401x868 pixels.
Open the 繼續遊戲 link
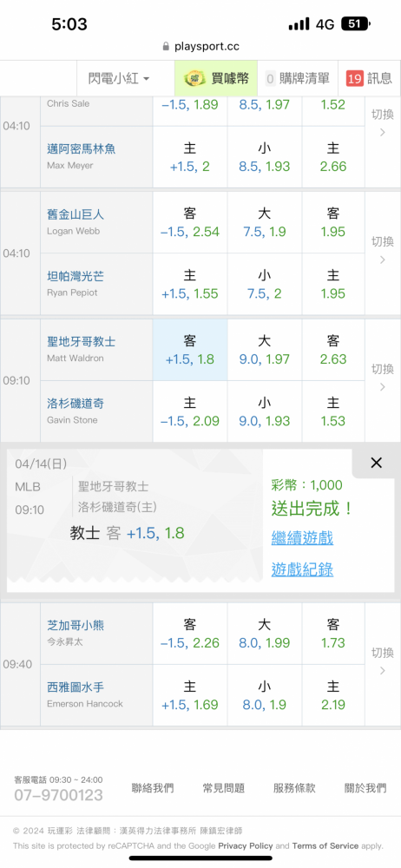point(302,537)
